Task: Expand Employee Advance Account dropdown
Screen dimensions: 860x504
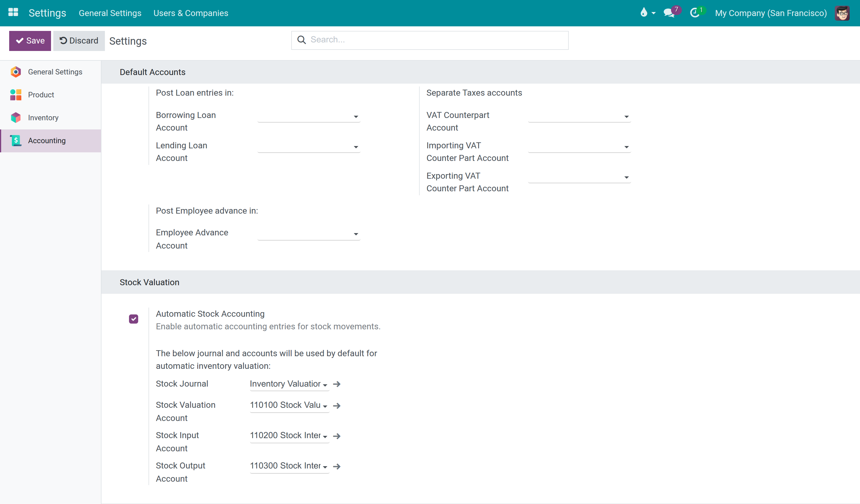Action: tap(309, 234)
